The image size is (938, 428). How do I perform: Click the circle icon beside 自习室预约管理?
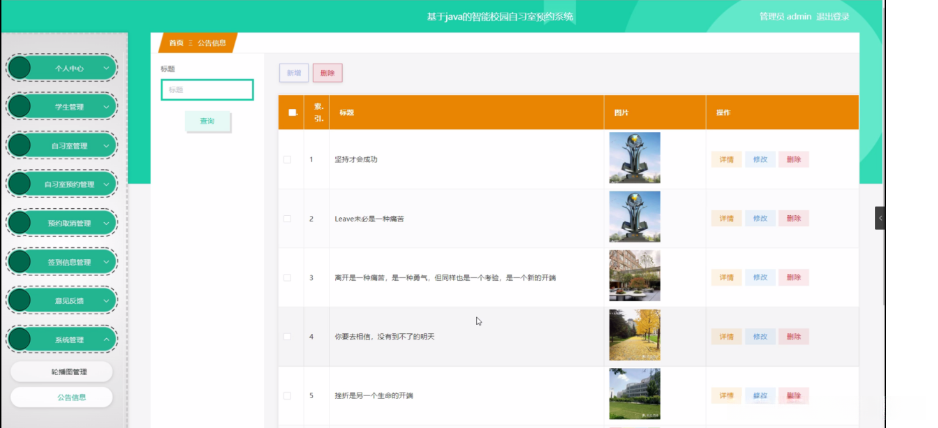[20, 184]
